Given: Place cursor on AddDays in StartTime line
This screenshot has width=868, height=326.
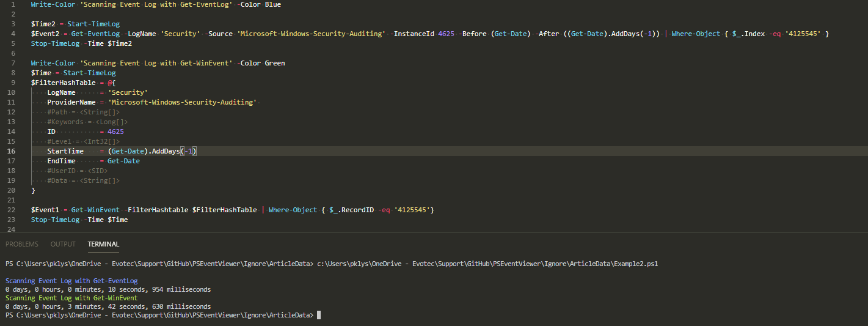Looking at the screenshot, I should [164, 151].
